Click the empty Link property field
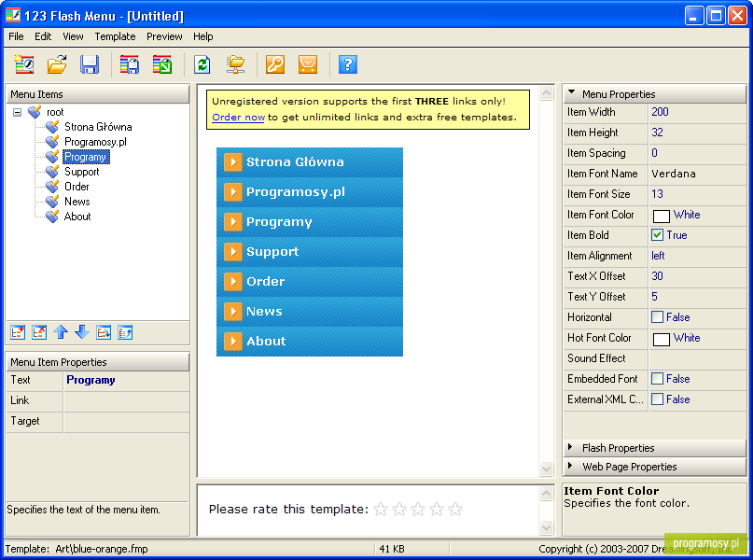Screen dimensions: 753x560 pyautogui.click(x=126, y=401)
